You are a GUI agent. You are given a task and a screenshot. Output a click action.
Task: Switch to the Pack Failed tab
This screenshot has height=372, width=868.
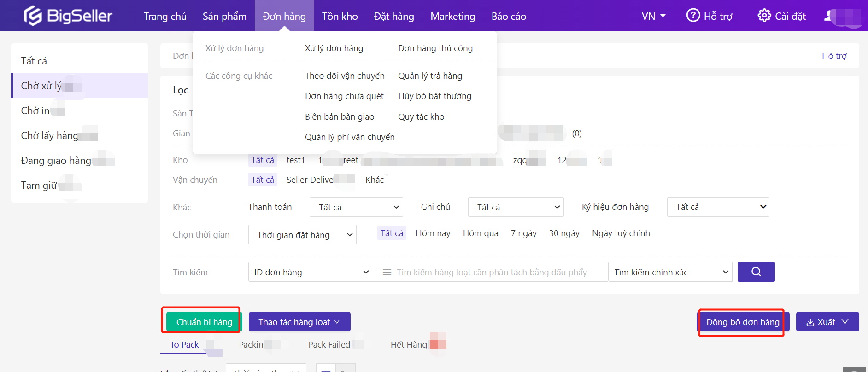pyautogui.click(x=329, y=345)
